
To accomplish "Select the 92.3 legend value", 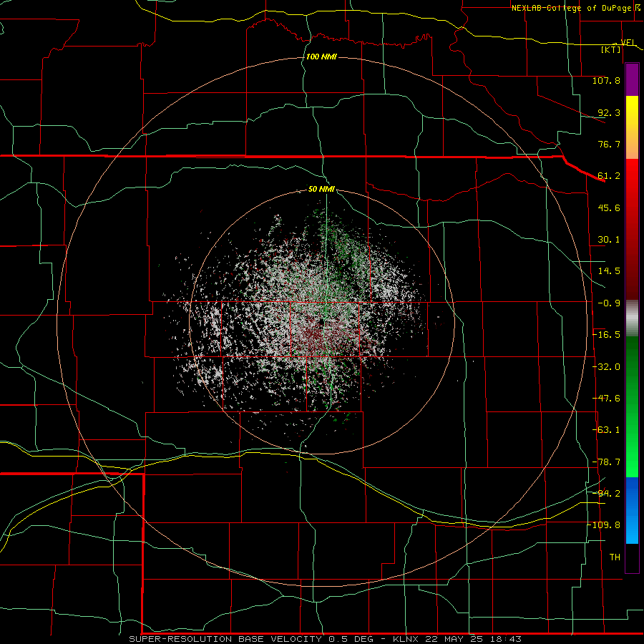I will 609,112.
